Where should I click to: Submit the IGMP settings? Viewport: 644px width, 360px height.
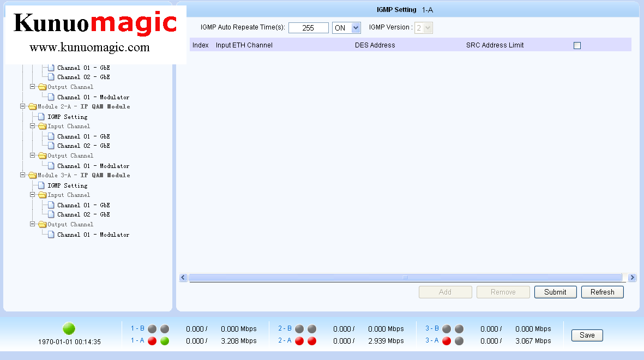click(555, 292)
